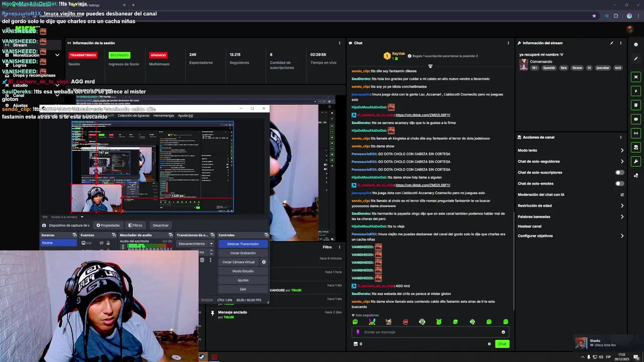
Task: Toggle Chat de solo-emotes switch
Action: coord(620,184)
